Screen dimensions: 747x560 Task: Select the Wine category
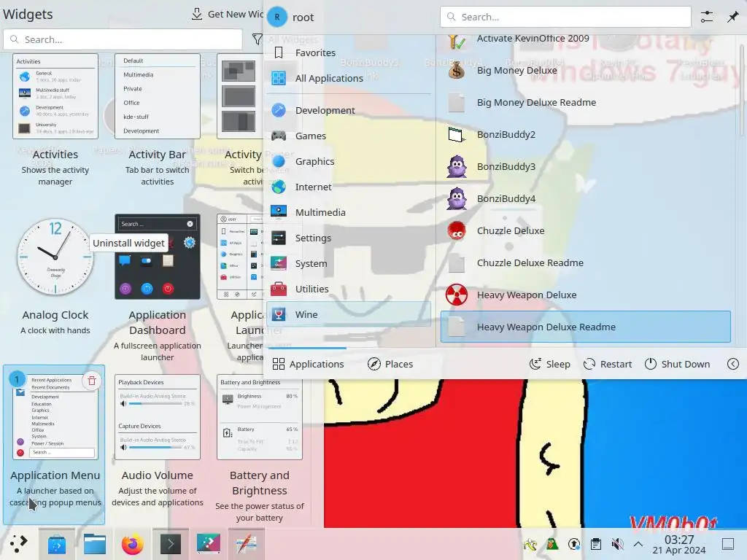(348, 314)
